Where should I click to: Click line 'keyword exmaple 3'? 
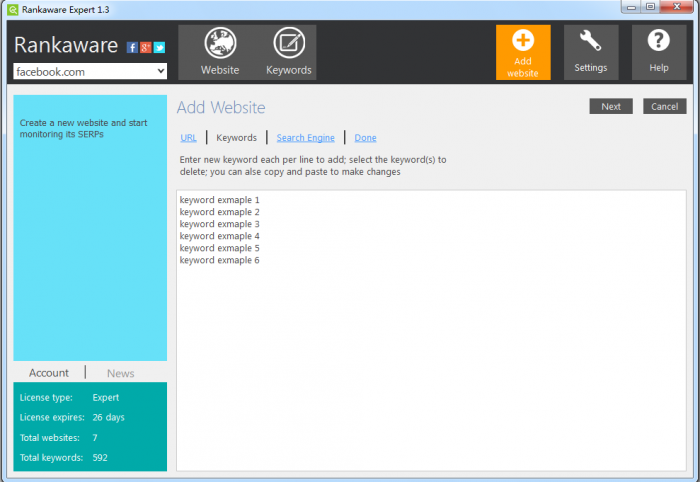click(x=219, y=224)
